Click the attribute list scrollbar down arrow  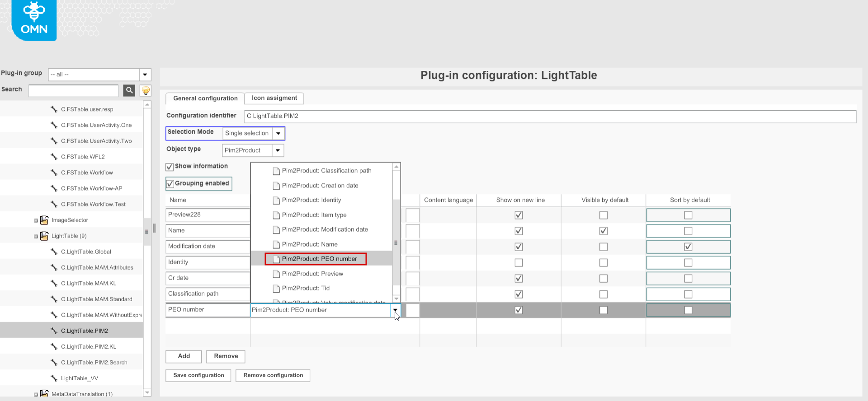coord(396,298)
